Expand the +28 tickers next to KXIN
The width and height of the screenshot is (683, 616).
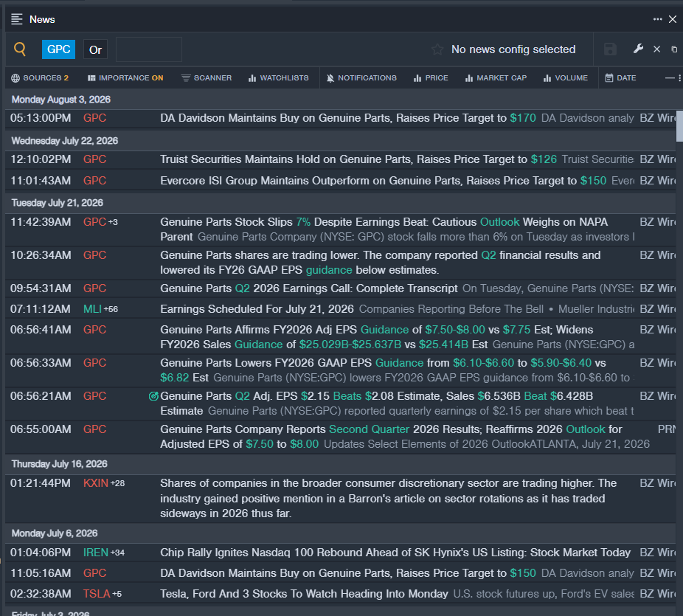(x=117, y=483)
